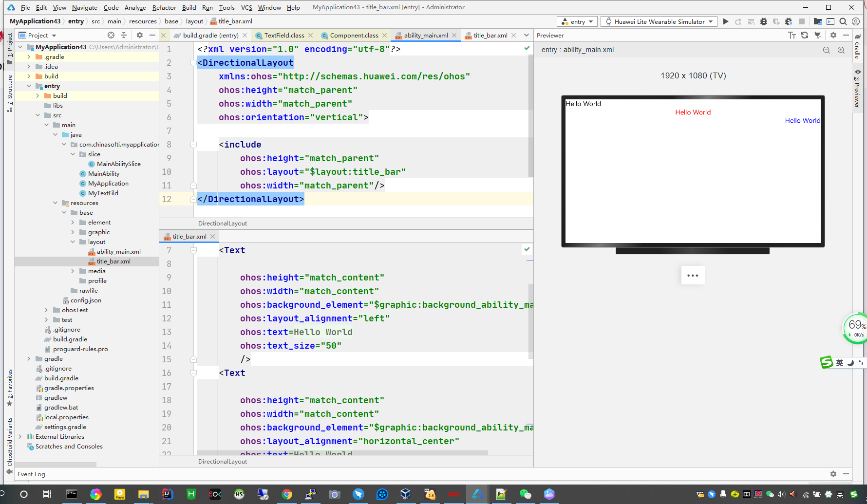Click the Search Everywhere magnifier icon
The image size is (867, 504).
click(x=843, y=21)
